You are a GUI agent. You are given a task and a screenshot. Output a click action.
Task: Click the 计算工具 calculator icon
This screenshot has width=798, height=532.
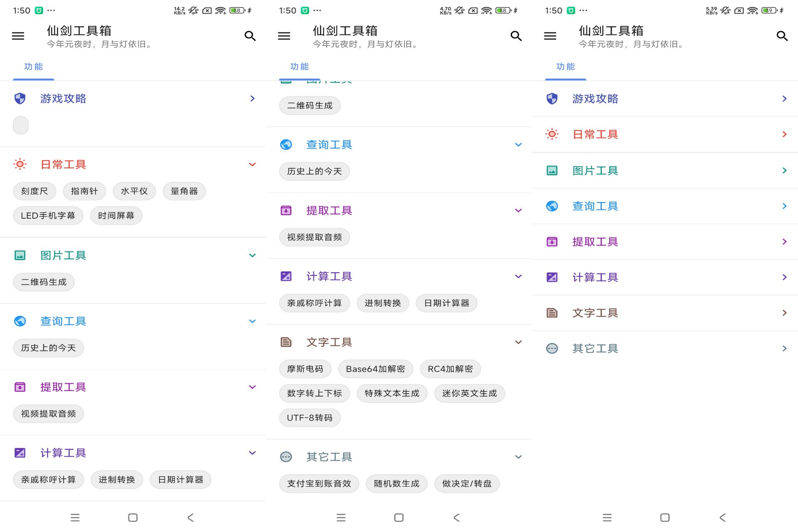pyautogui.click(x=20, y=453)
